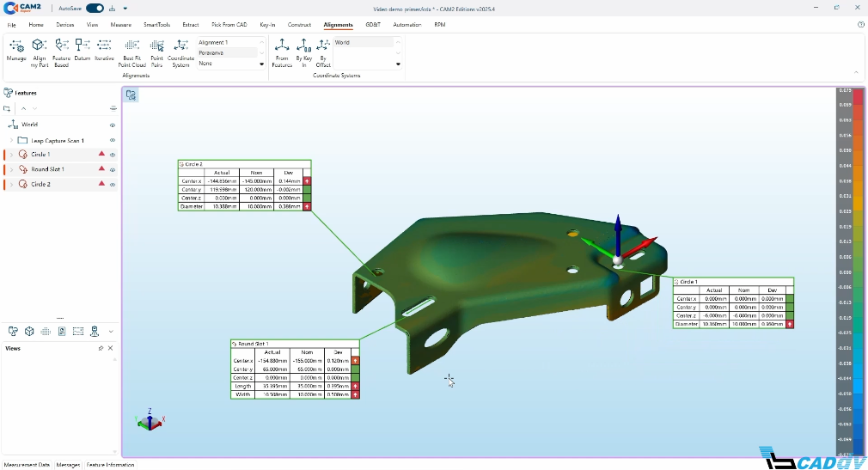868x470 pixels.
Task: Collapse the ribbon with the chevron
Action: 856,72
